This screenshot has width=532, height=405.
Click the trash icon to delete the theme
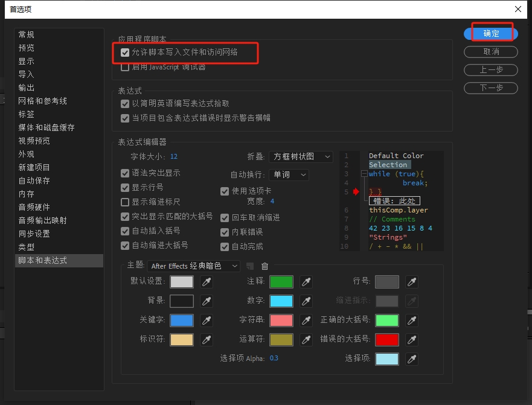pyautogui.click(x=264, y=266)
